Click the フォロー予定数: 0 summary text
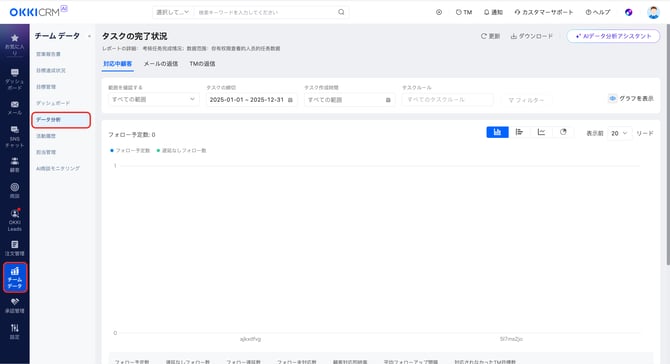670x364 pixels. tap(132, 135)
